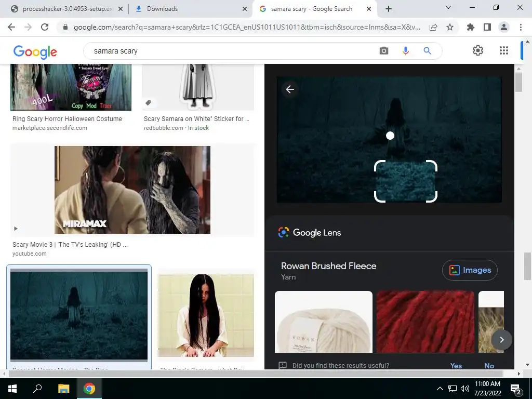
Task: Open the white sticker Samara thumbnail
Action: tap(198, 87)
